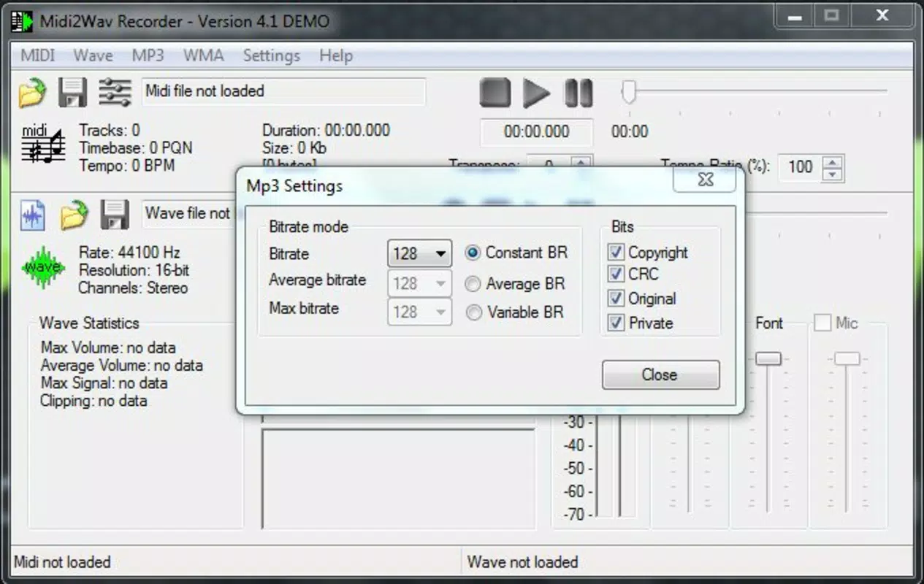Open the Bitrate 128 dropdown
Viewport: 924px width, 584px height.
[x=419, y=254]
